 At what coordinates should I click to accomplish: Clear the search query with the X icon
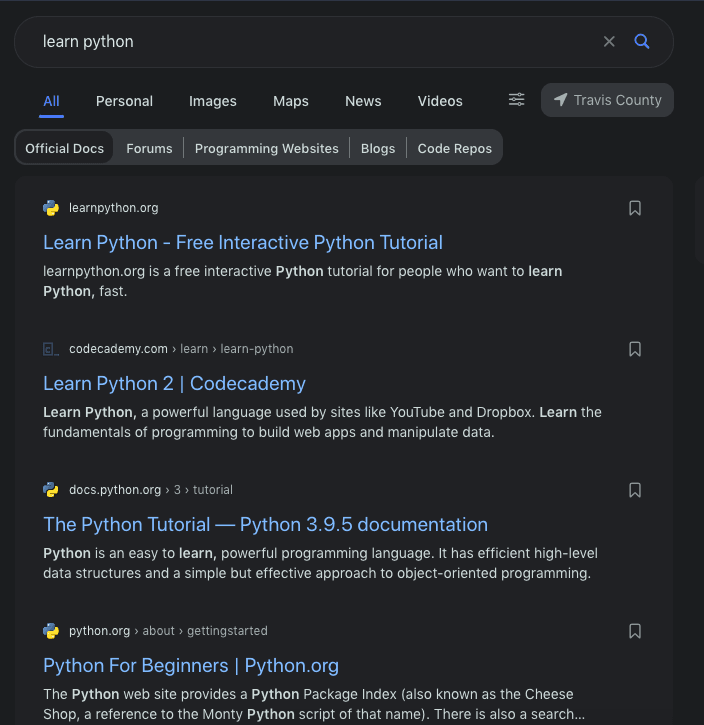[x=609, y=42]
